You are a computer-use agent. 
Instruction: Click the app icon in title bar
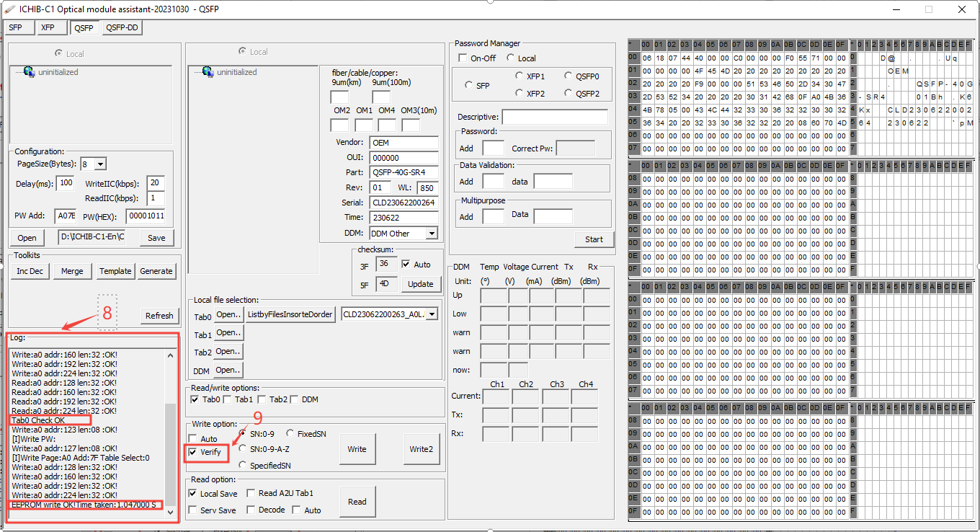10,9
